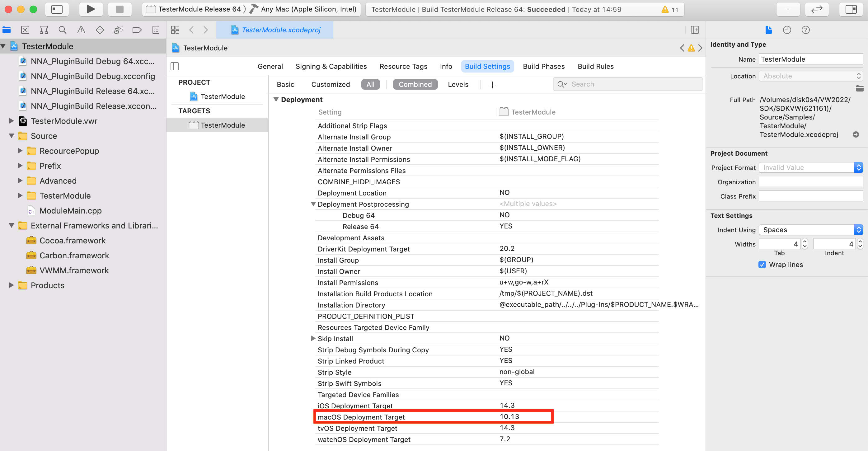This screenshot has height=451, width=868.
Task: Choose the Any Mac destination selector
Action: tap(303, 9)
